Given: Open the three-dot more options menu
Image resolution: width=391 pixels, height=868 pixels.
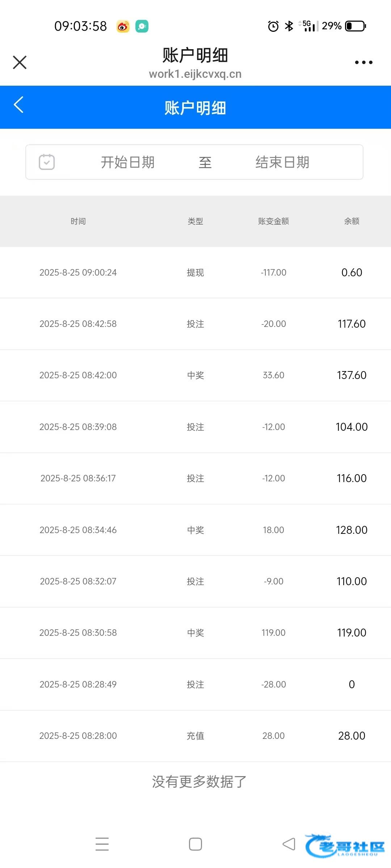Looking at the screenshot, I should [x=363, y=63].
